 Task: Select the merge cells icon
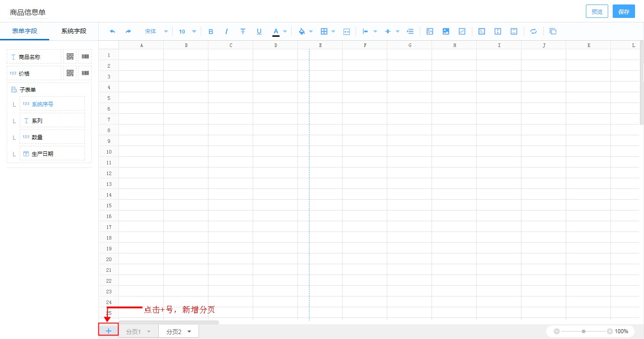tap(347, 31)
